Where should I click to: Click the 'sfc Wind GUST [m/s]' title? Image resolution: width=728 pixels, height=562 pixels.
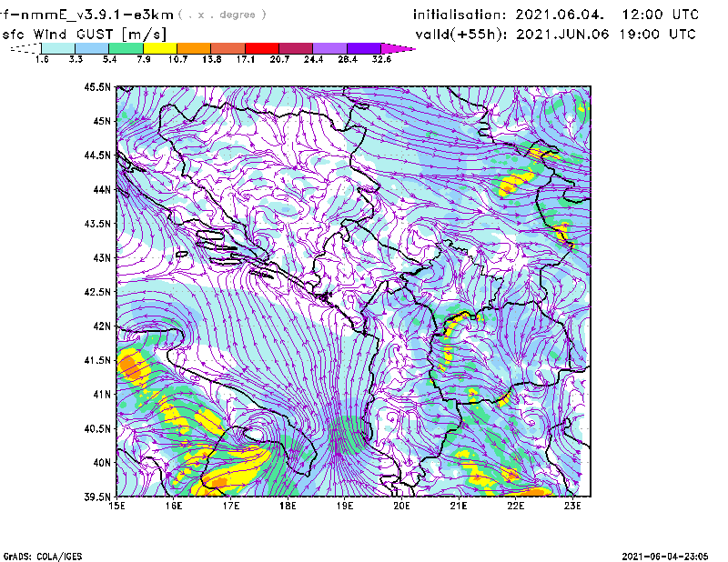[83, 35]
